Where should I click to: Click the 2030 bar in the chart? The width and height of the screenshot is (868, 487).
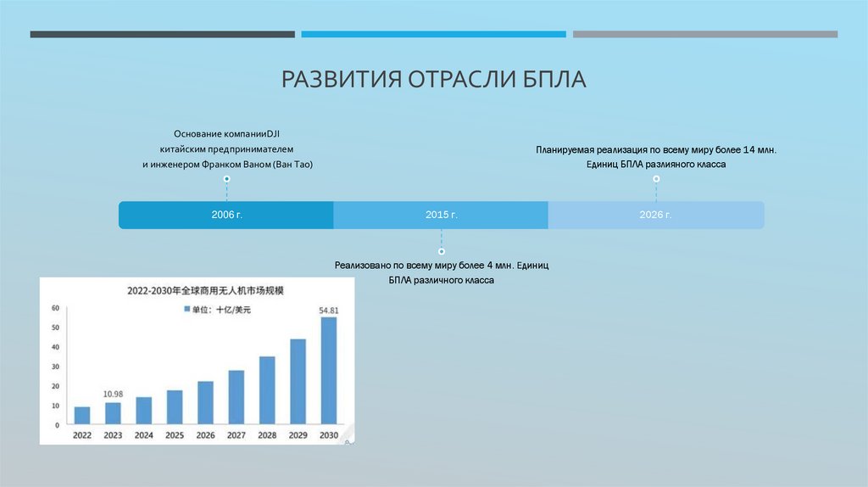click(x=329, y=371)
